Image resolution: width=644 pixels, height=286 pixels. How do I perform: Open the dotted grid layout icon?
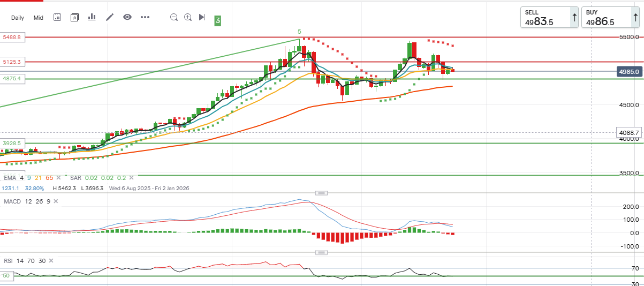57,17
